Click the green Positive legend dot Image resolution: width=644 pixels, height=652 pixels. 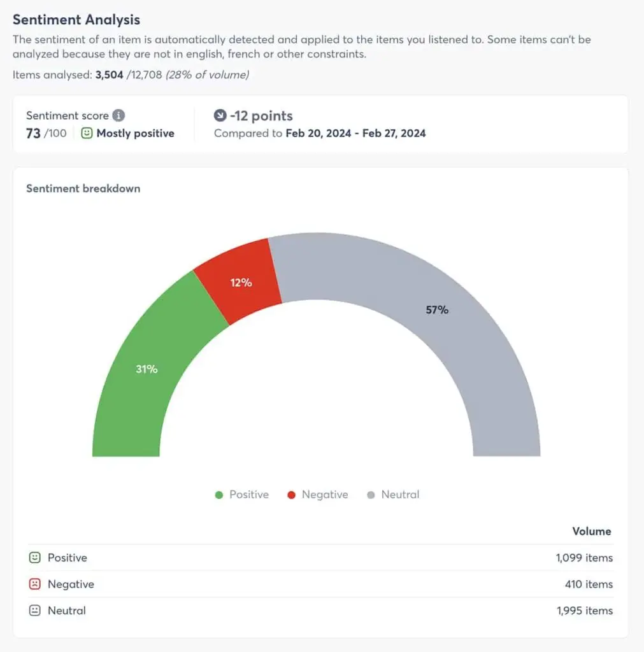(219, 494)
